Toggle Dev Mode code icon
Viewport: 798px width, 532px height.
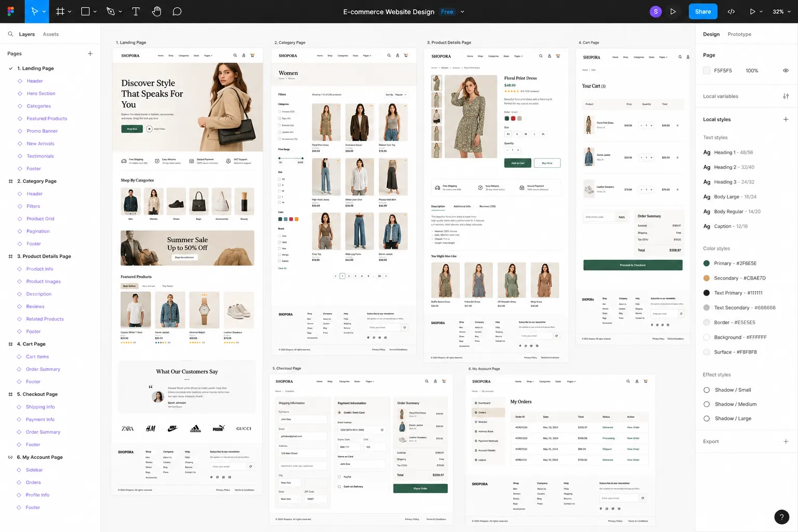pyautogui.click(x=731, y=11)
